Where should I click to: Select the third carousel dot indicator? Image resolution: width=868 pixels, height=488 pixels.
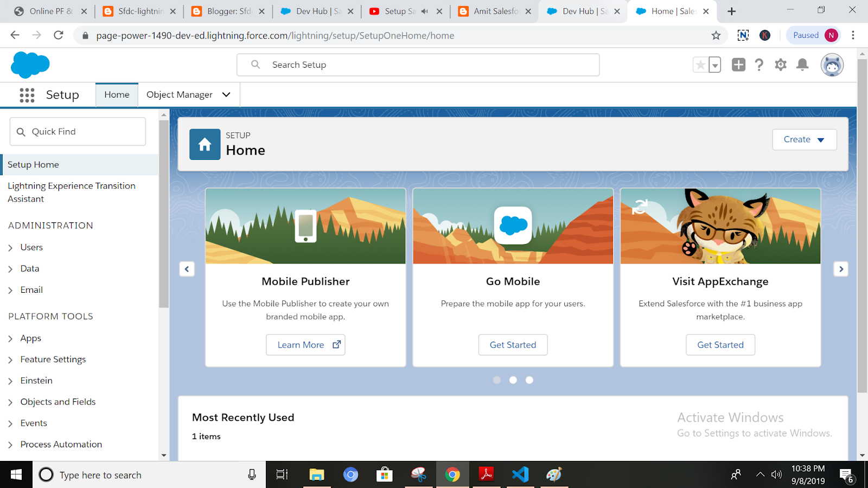coord(529,380)
